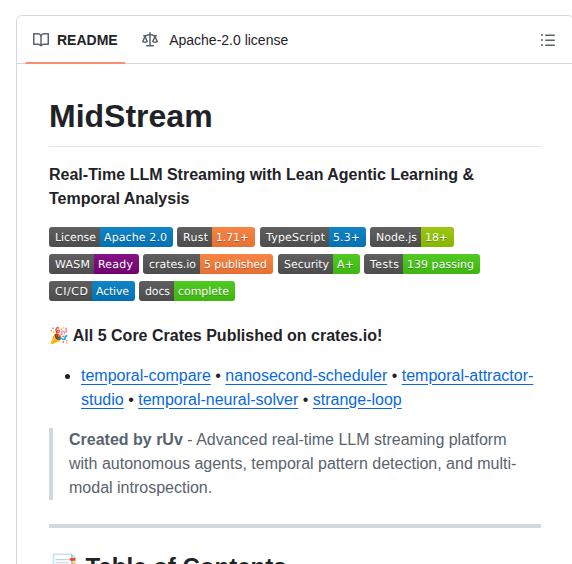The width and height of the screenshot is (572, 564).
Task: Click the party popper emoji
Action: pyautogui.click(x=59, y=335)
